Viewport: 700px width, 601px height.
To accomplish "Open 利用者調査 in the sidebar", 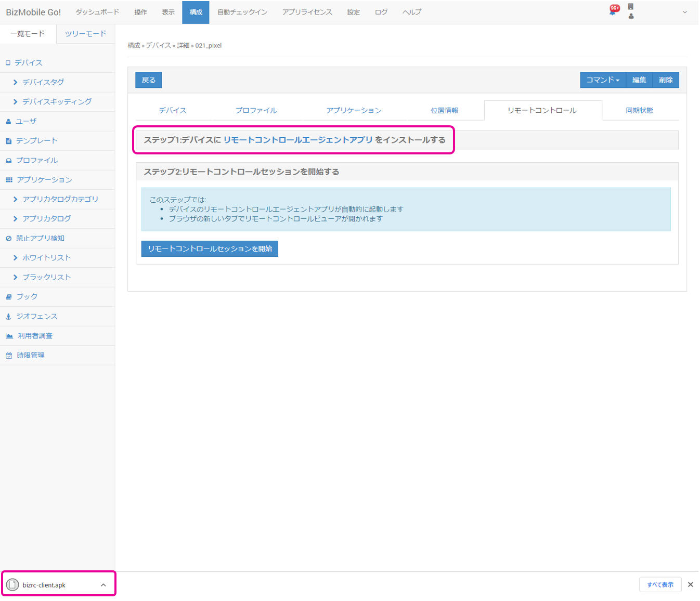I will click(35, 336).
